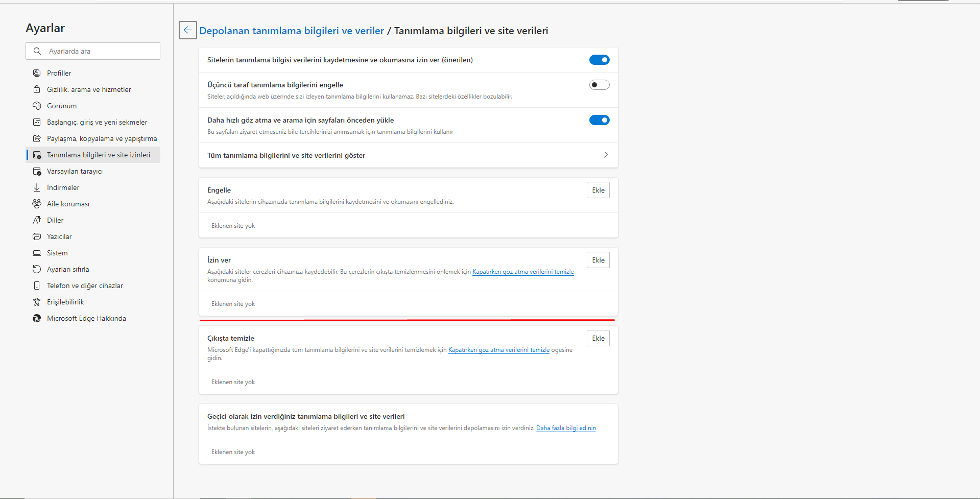Click 'Eklenen site yok' under Engelle

coord(233,226)
